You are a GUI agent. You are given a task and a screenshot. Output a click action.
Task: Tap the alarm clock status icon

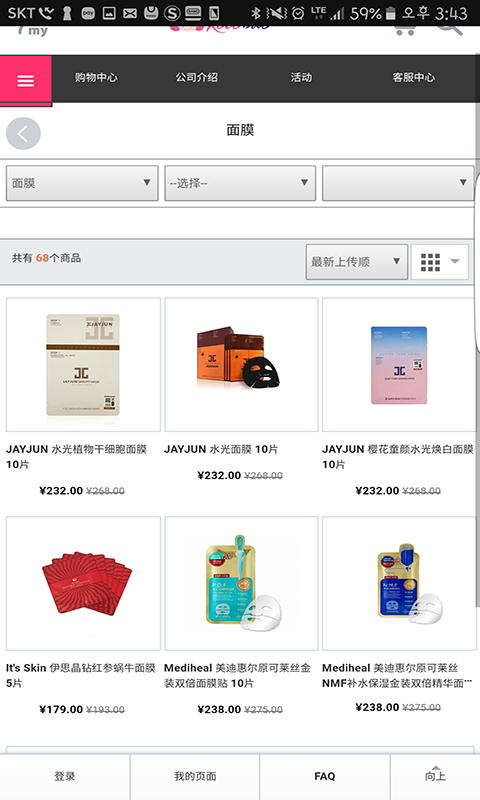pos(298,13)
